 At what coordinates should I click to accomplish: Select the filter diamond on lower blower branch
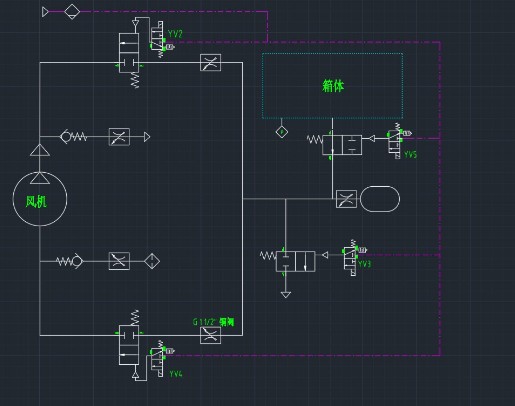pyautogui.click(x=152, y=261)
